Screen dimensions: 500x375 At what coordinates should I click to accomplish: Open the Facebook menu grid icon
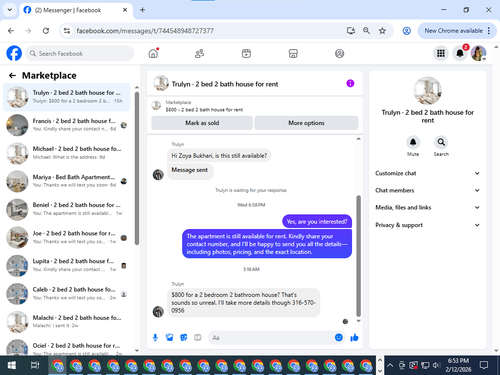[441, 53]
